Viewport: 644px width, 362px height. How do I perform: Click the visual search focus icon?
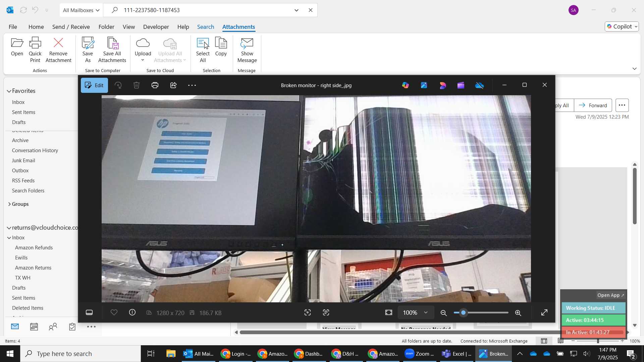[308, 312]
